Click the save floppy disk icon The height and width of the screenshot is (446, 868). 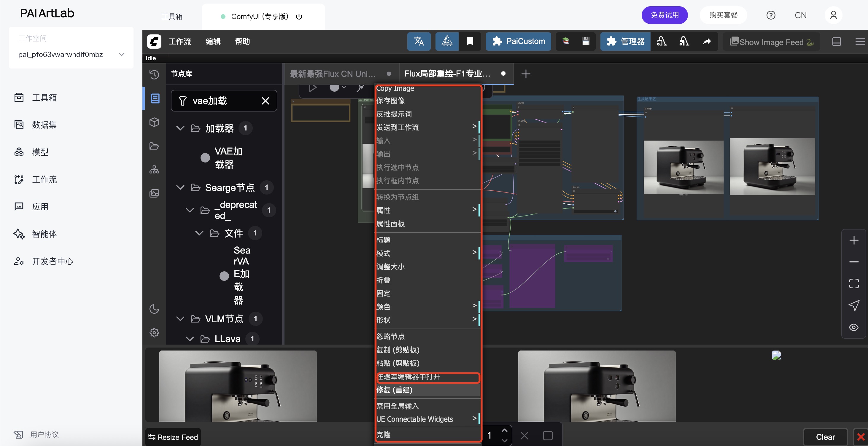pos(586,42)
